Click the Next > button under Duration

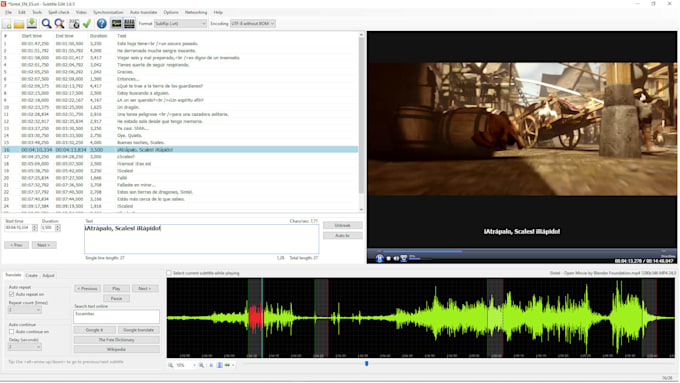point(44,245)
